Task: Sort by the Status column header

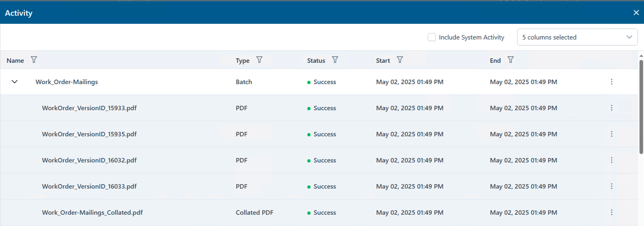Action: tap(316, 60)
